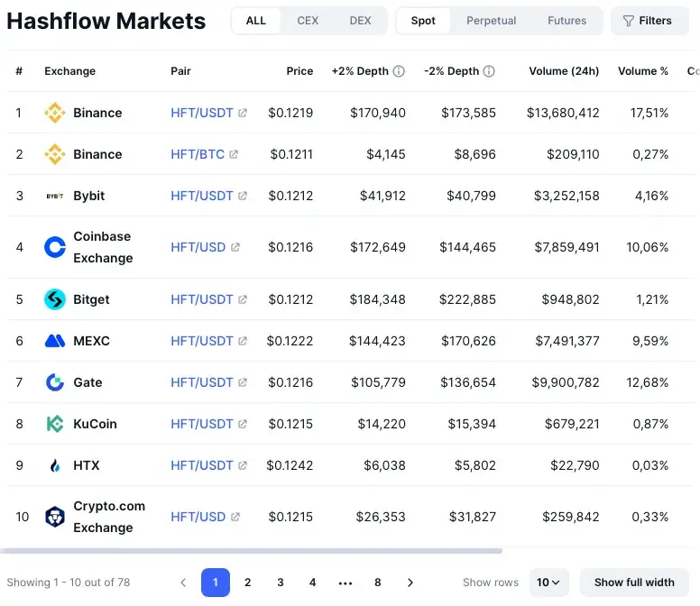Image resolution: width=700 pixels, height=606 pixels.
Task: Switch market filter to DEX
Action: click(360, 21)
